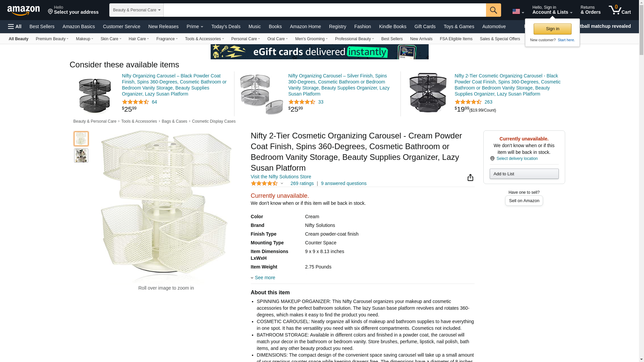644x362 pixels.
Task: Open the Prime navigation dropdown
Action: point(195,26)
